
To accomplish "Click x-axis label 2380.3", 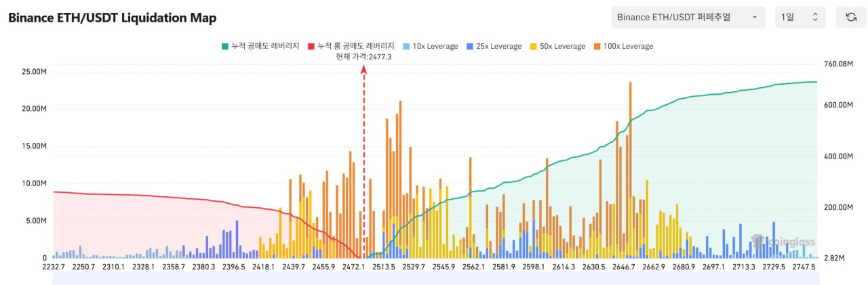I will coord(203,267).
